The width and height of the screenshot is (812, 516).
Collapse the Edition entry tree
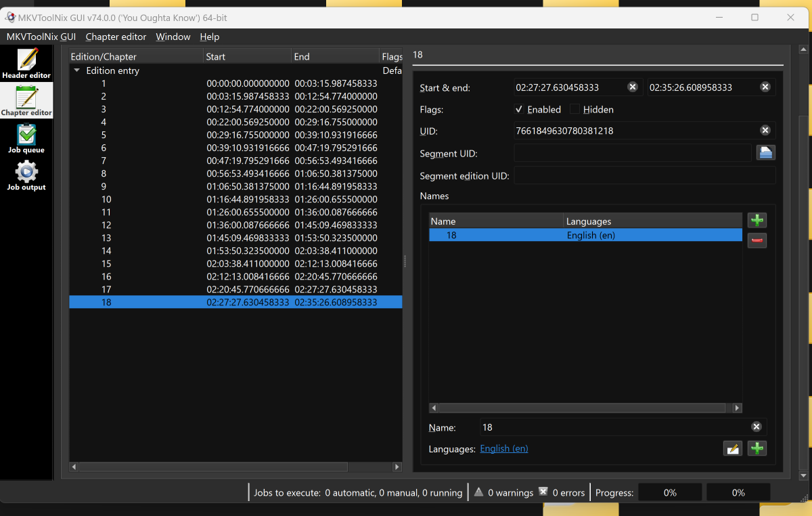[x=78, y=70]
